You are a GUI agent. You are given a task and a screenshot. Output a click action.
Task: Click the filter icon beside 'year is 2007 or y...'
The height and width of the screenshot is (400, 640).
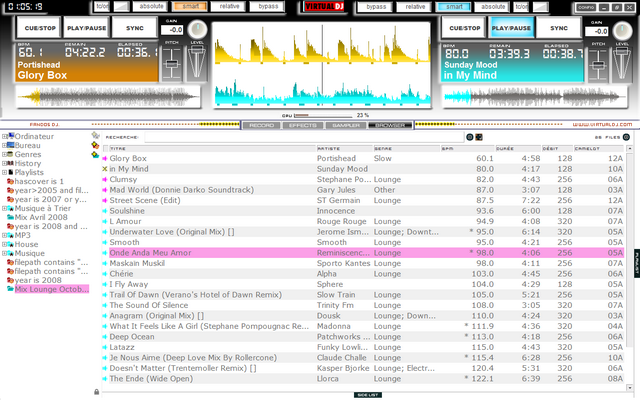click(11, 199)
